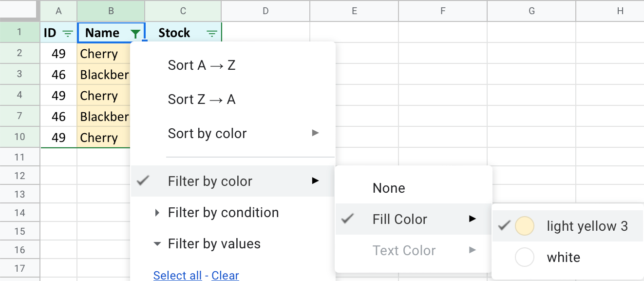Screen dimensions: 644x281
Task: Click the white color swatch circle
Action: 525,257
